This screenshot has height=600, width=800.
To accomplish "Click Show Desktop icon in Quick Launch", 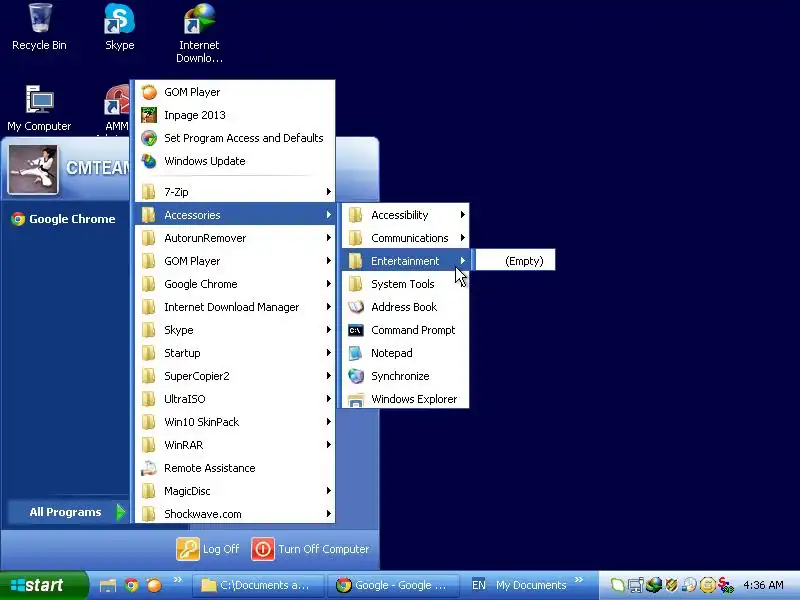I will click(108, 585).
